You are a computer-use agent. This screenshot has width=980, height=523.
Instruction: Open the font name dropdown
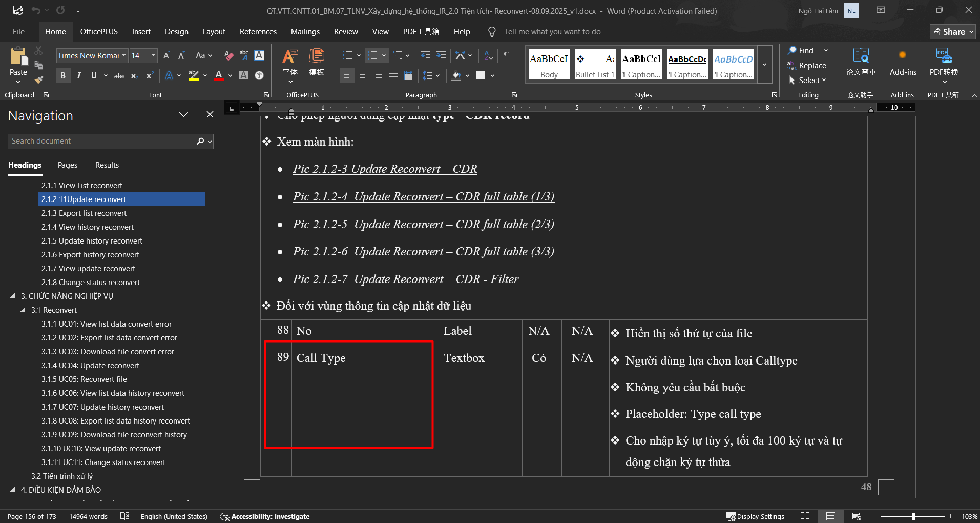tap(124, 55)
